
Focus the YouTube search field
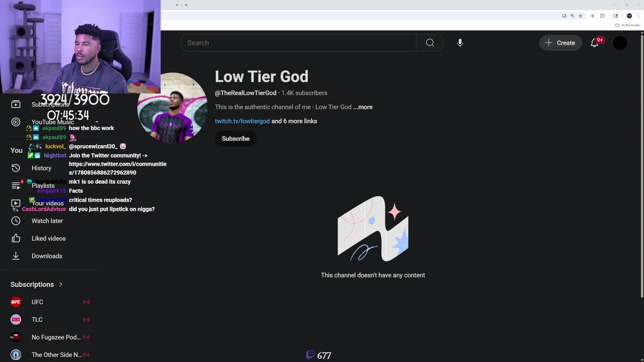coord(298,43)
